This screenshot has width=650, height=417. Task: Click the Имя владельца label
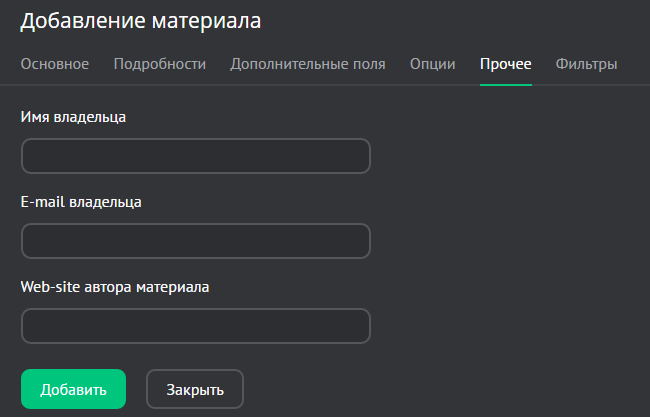pos(73,117)
